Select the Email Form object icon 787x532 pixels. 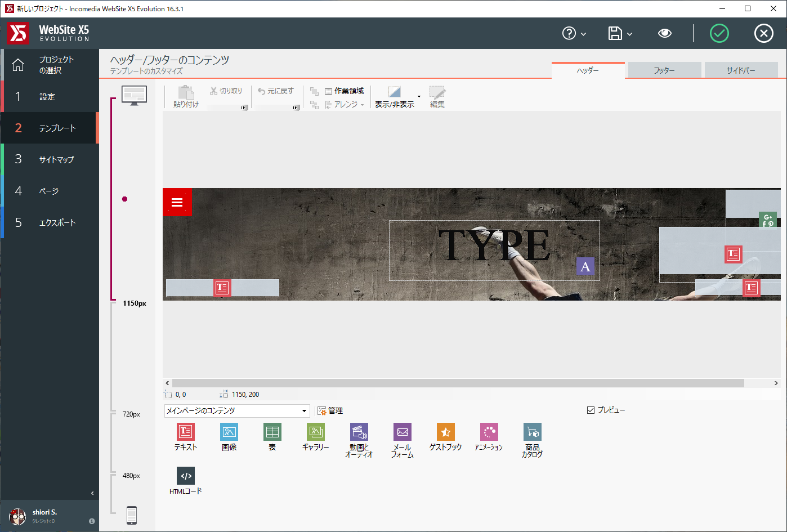(x=402, y=432)
